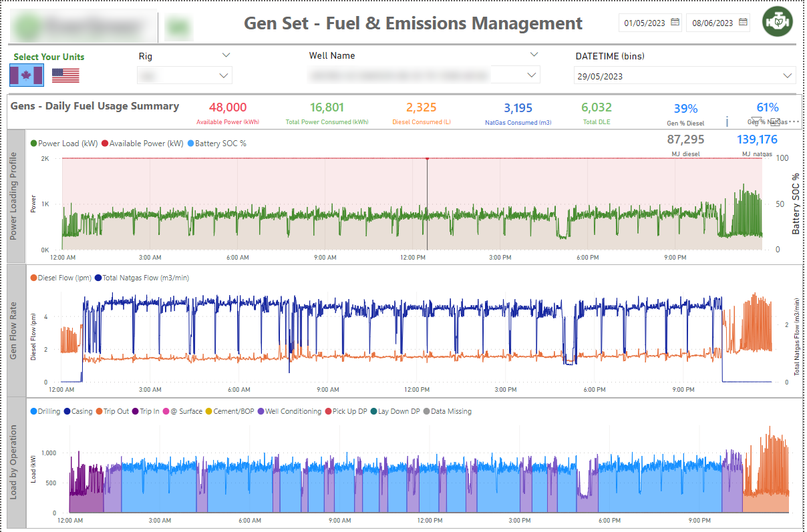Open the start date calendar picker
Image resolution: width=807 pixels, height=532 pixels.
point(675,22)
